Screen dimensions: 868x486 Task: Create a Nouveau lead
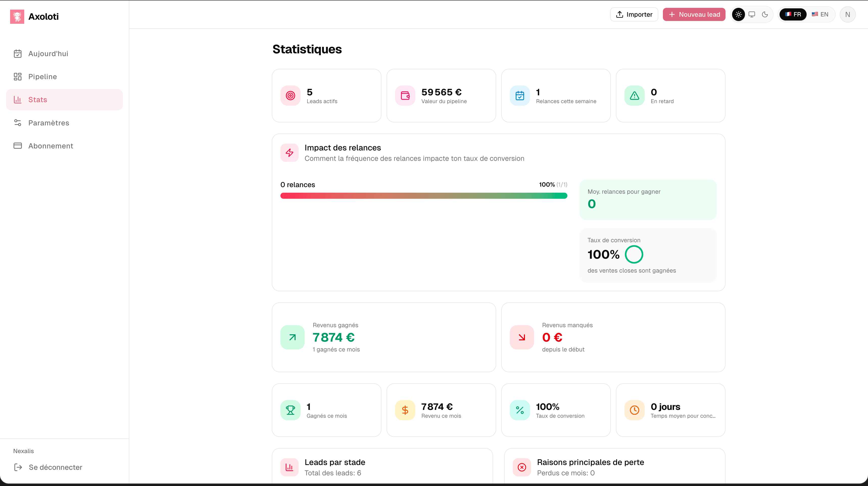tap(694, 14)
